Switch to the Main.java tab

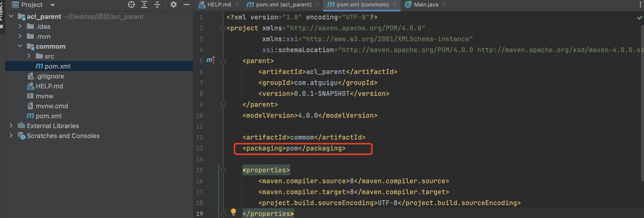tap(426, 4)
